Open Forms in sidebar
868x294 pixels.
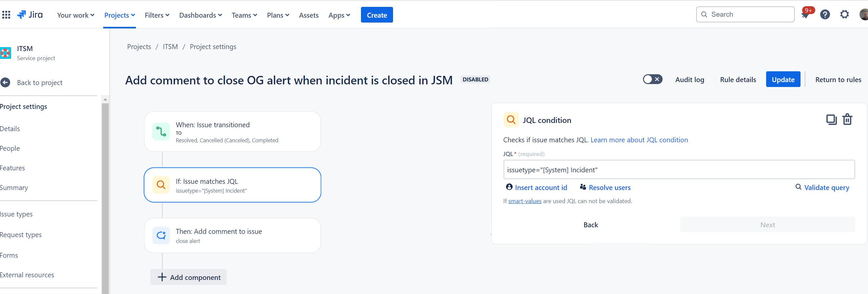click(9, 255)
